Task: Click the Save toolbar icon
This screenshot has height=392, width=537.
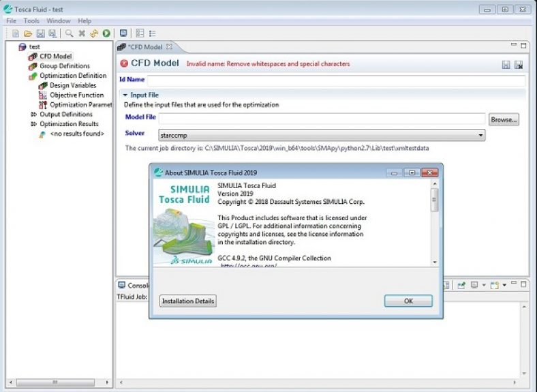Action: click(x=40, y=33)
